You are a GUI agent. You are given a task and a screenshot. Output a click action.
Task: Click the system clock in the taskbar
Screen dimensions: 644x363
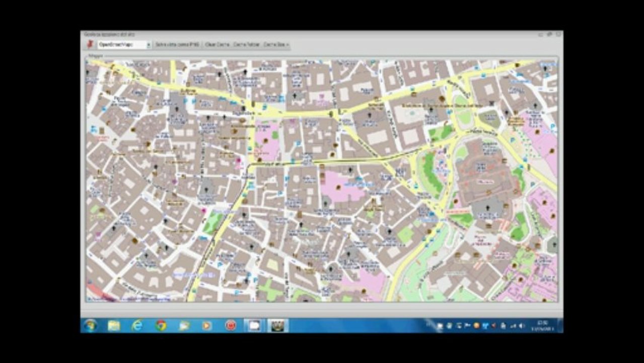pos(542,326)
